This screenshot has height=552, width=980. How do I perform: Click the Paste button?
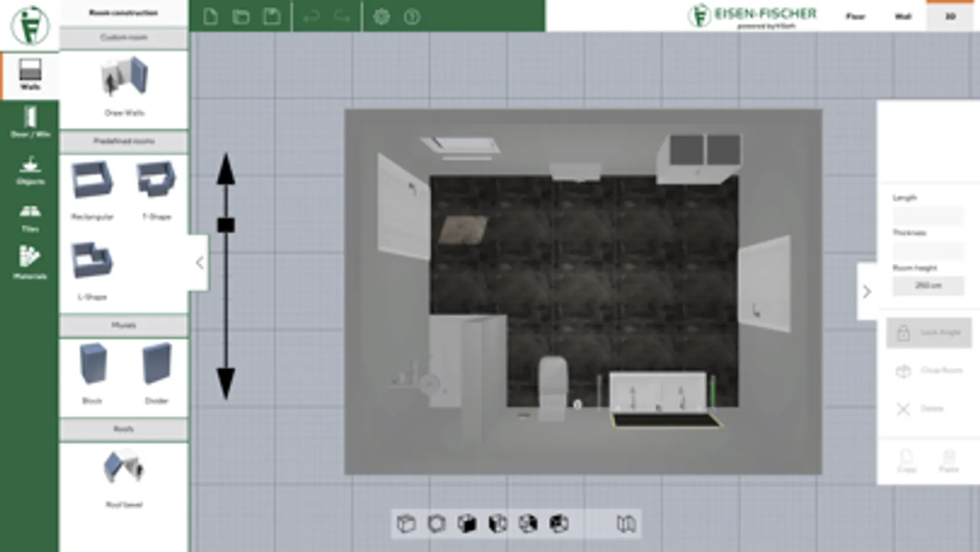pyautogui.click(x=949, y=461)
